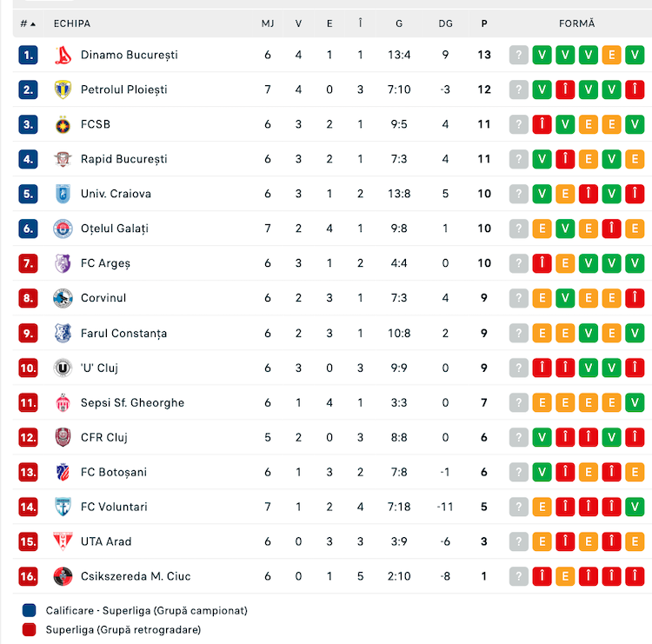Screen dimensions: 652x644
Task: Select the Rapid București team logo
Action: tap(63, 159)
